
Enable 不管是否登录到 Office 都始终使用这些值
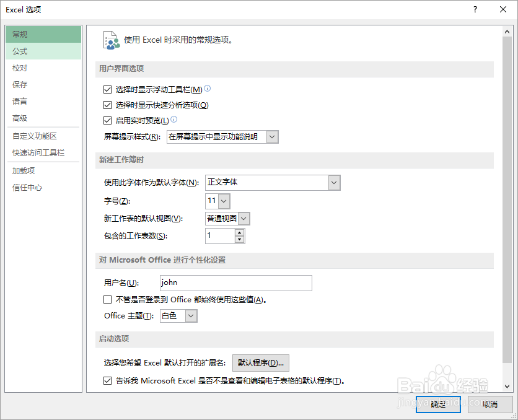(107, 299)
